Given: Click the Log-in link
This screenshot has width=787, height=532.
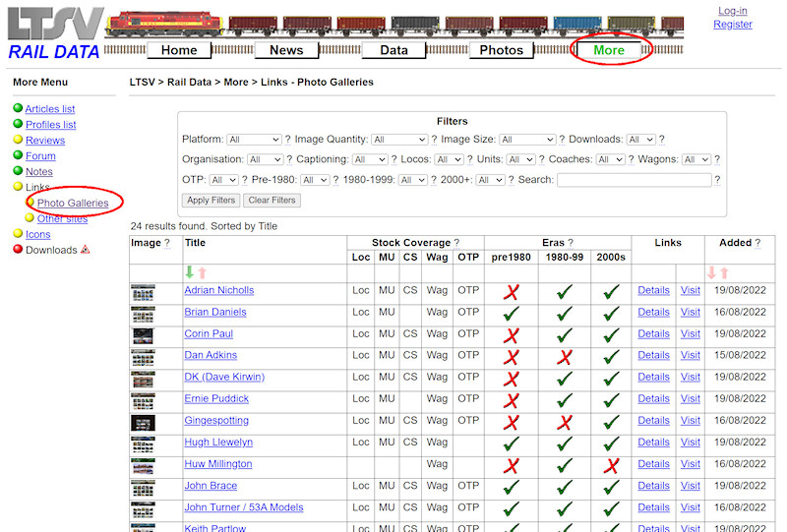Looking at the screenshot, I should pyautogui.click(x=732, y=11).
